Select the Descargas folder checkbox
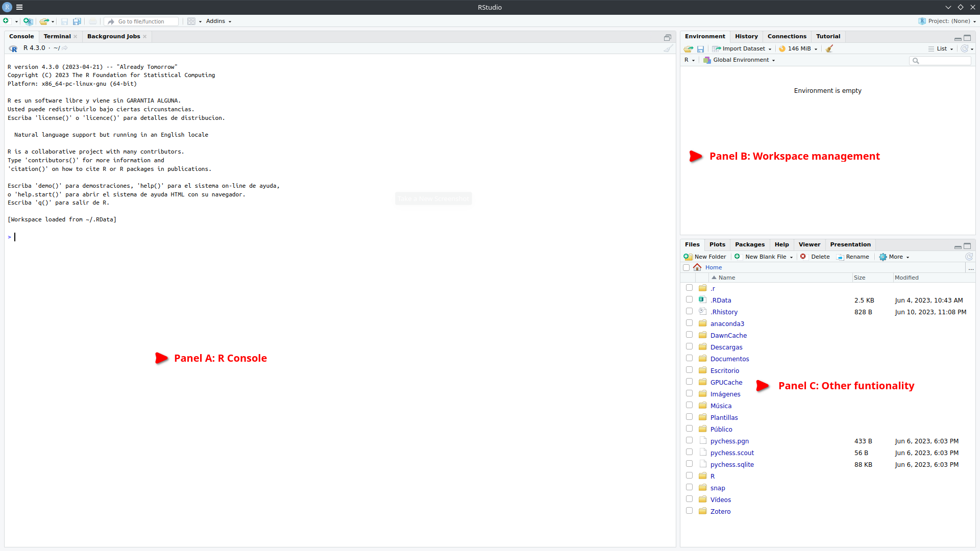980x551 pixels. [689, 346]
